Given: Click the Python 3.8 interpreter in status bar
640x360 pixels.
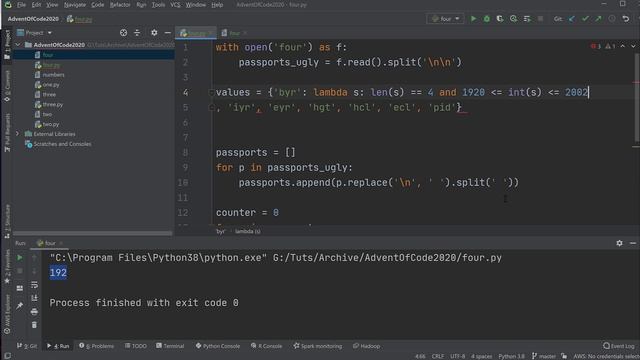Looking at the screenshot, I should point(511,356).
